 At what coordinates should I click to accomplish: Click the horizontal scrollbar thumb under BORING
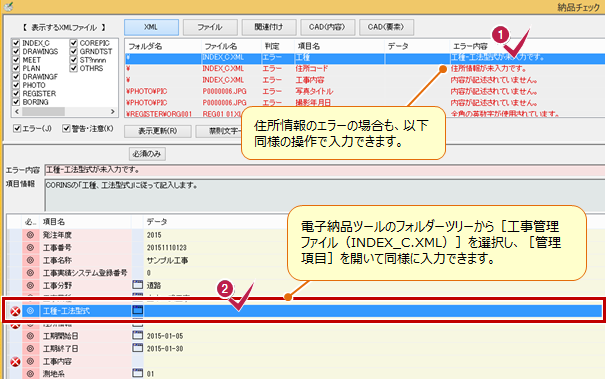(x=43, y=112)
